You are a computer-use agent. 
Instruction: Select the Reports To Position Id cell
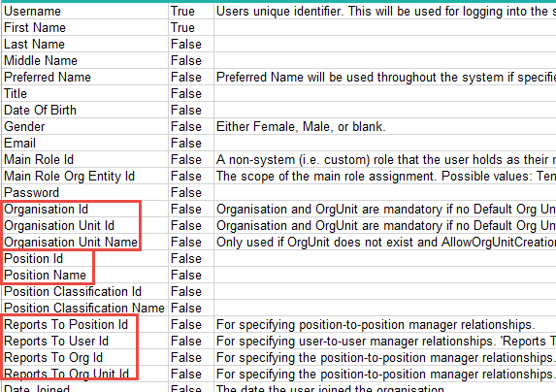click(x=85, y=324)
